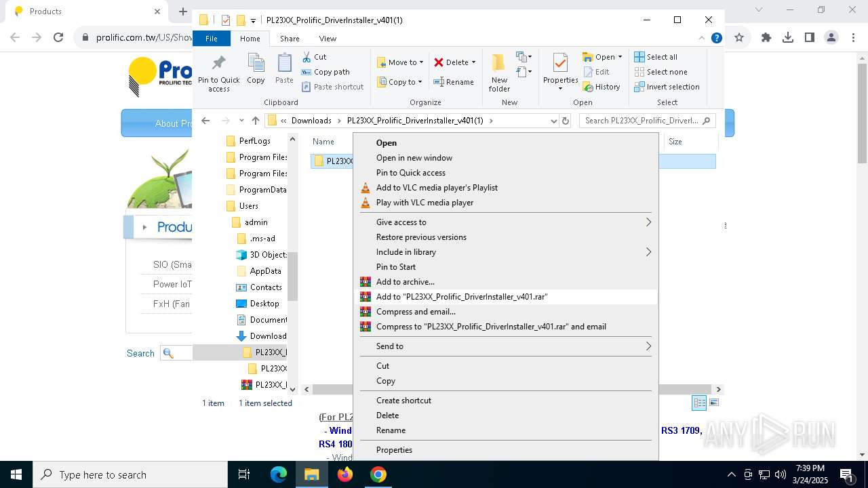This screenshot has width=868, height=488.
Task: Click Select none in ribbon
Action: [660, 72]
